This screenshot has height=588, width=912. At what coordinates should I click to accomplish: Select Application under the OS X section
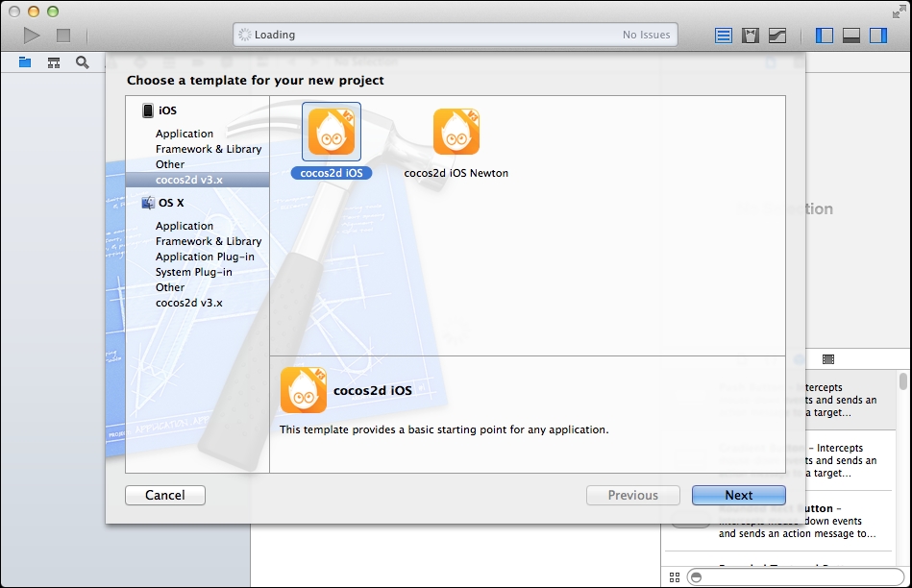coord(185,226)
